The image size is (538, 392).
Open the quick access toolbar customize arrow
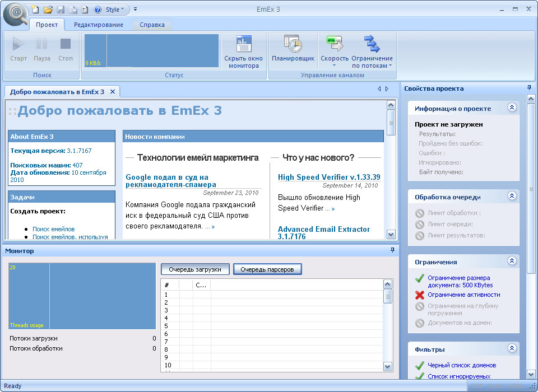click(x=136, y=10)
